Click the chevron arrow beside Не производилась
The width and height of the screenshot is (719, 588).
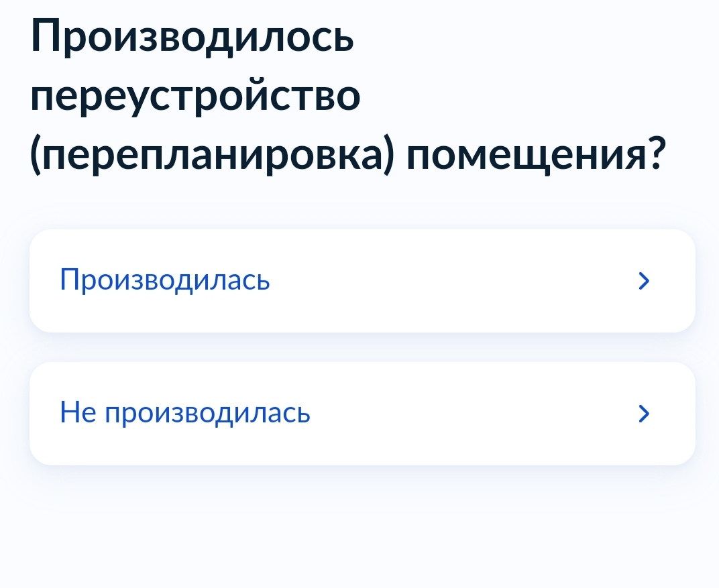pyautogui.click(x=644, y=414)
